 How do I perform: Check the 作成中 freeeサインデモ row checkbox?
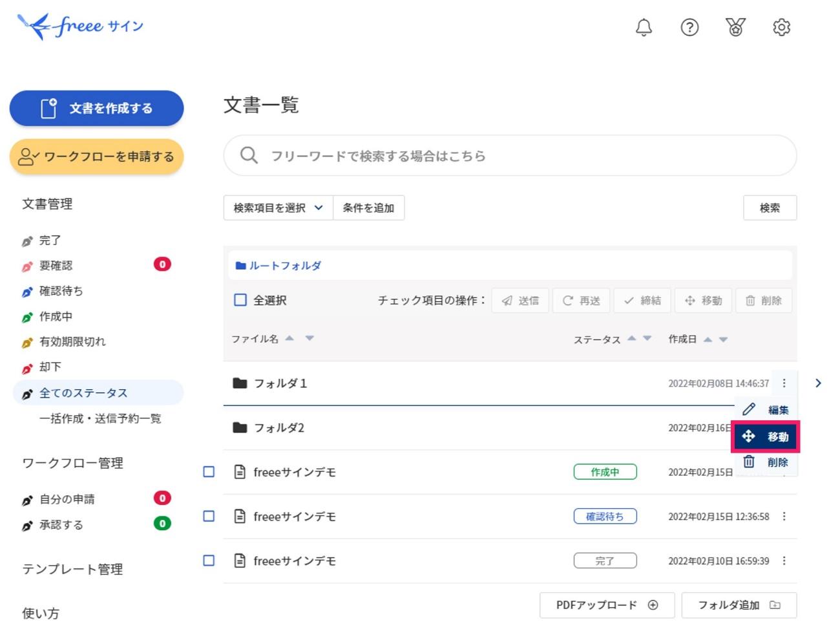(x=209, y=472)
